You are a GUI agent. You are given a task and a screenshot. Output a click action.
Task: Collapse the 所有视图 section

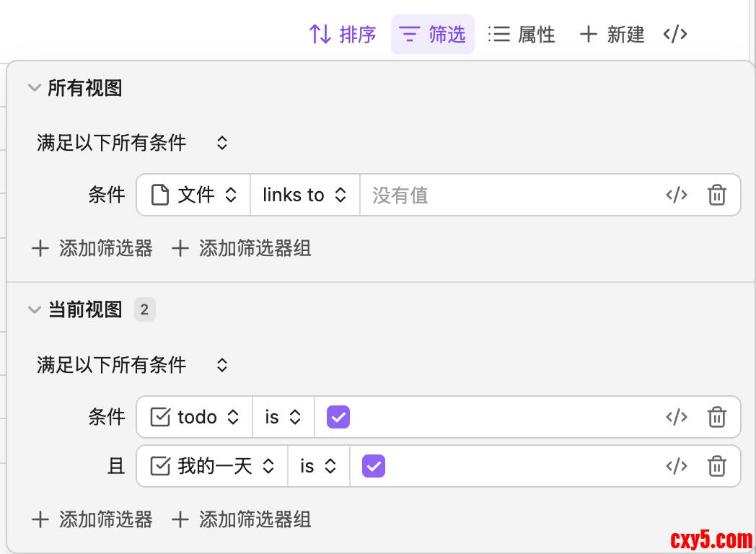click(34, 88)
